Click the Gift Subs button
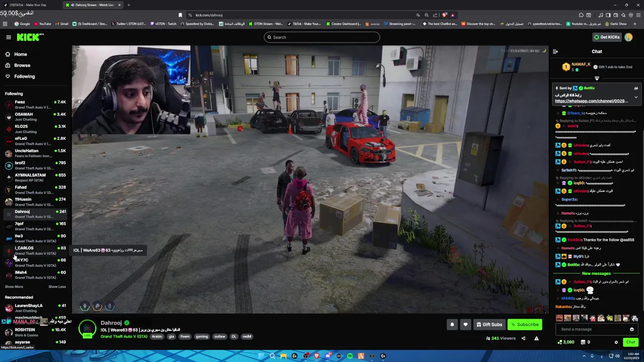 click(x=489, y=325)
